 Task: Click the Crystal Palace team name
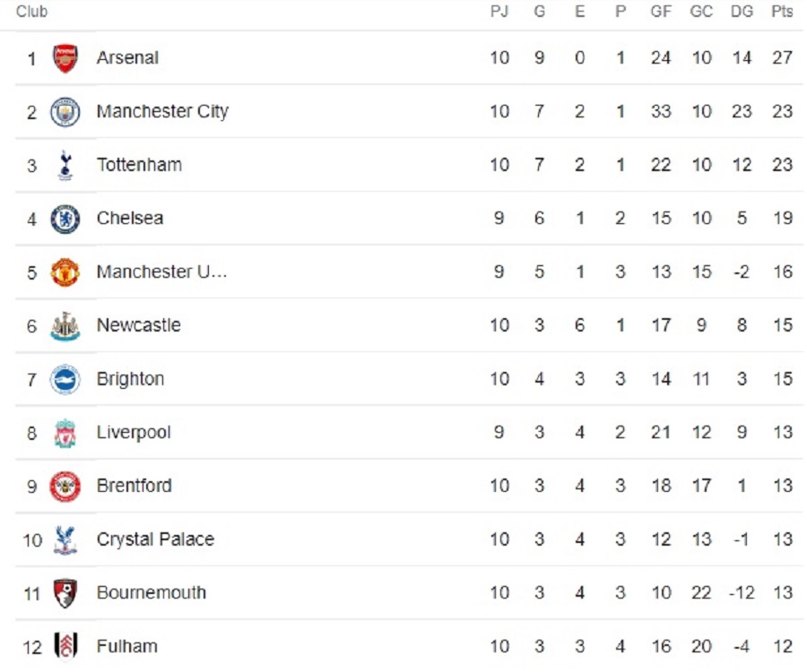pyautogui.click(x=155, y=539)
